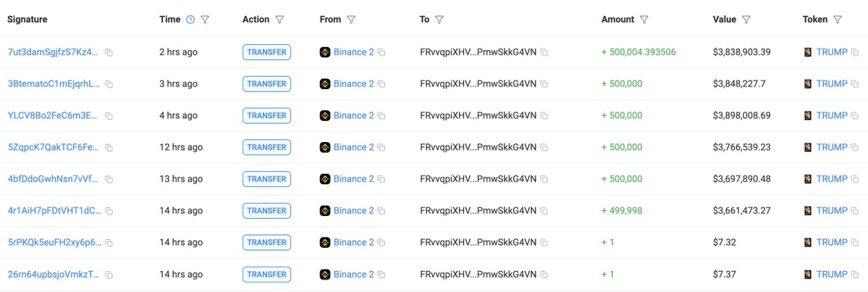Viewport: 868px width, 292px height.
Task: Filter by Token column
Action: [838, 20]
